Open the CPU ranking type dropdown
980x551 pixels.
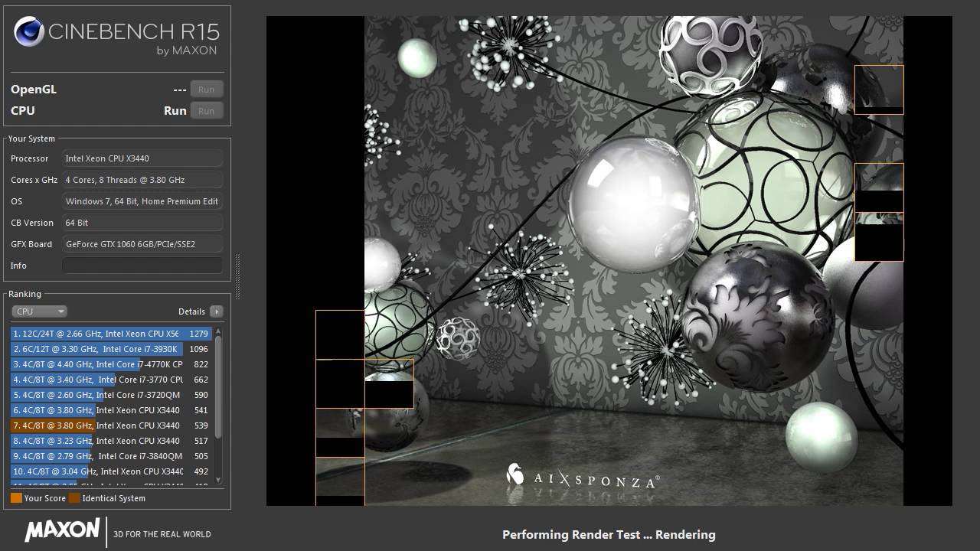tap(40, 311)
